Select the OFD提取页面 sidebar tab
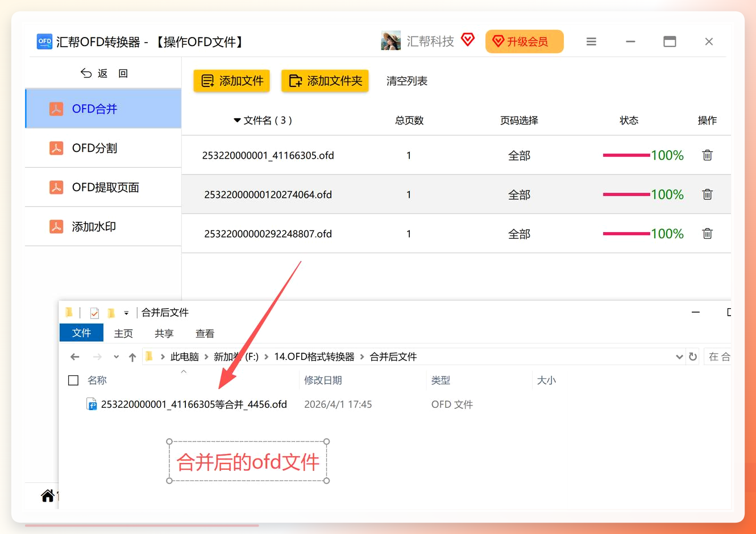 103,187
